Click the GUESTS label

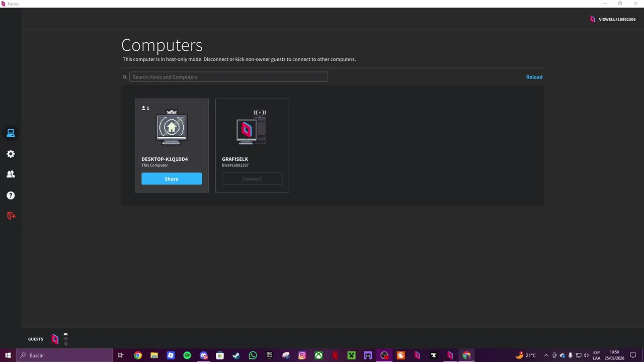[x=36, y=339]
